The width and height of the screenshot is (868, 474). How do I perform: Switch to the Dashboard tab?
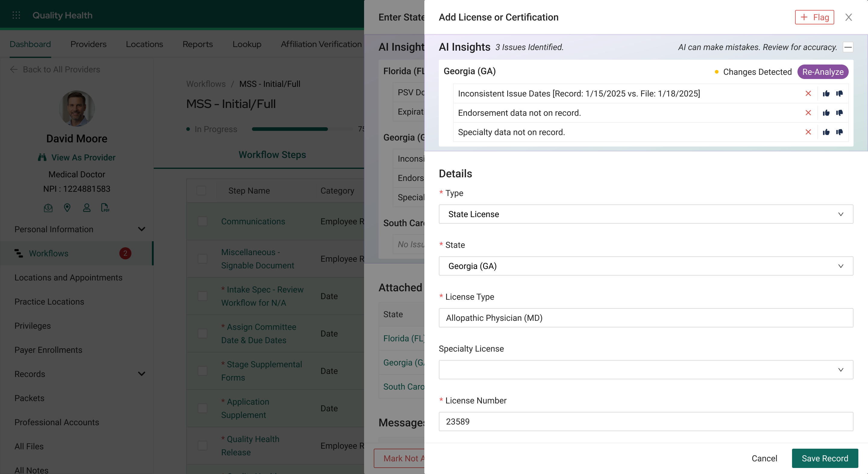(30, 44)
